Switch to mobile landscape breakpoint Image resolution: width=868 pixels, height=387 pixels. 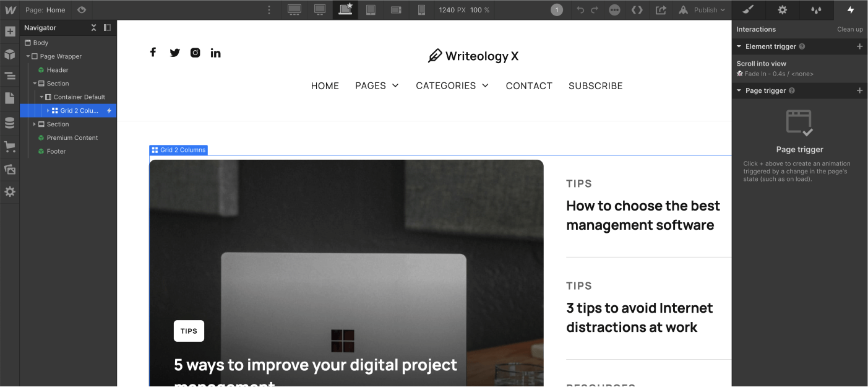(x=396, y=10)
